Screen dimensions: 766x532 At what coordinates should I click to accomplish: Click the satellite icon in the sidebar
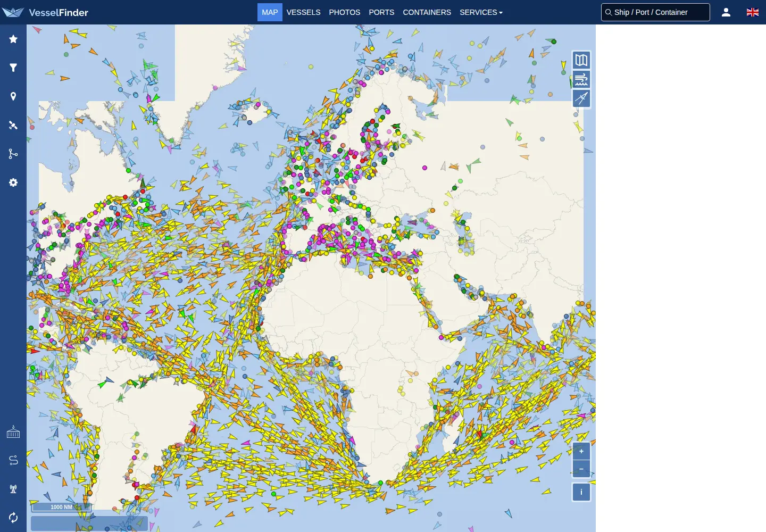coord(13,125)
